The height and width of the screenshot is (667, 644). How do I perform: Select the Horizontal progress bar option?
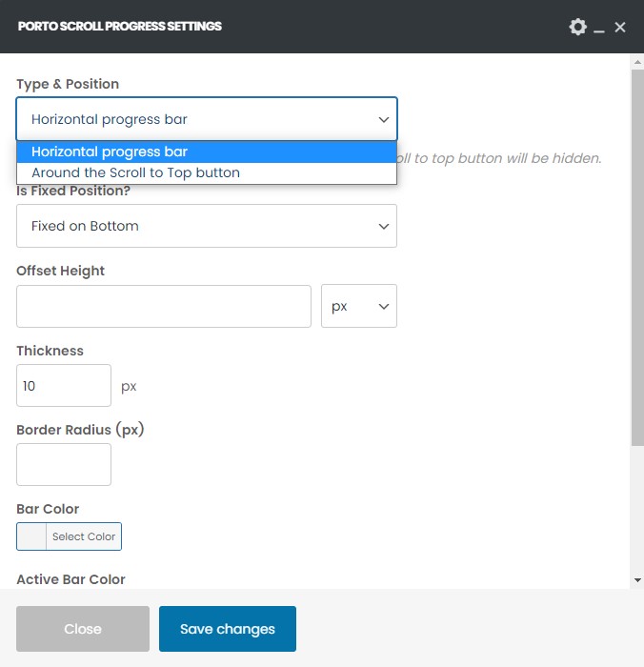click(206, 152)
